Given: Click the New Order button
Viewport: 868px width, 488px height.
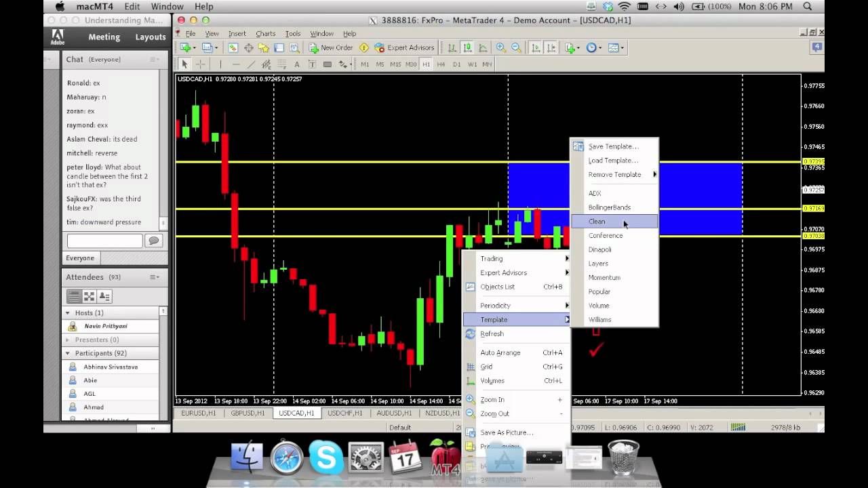Looking at the screenshot, I should [331, 47].
